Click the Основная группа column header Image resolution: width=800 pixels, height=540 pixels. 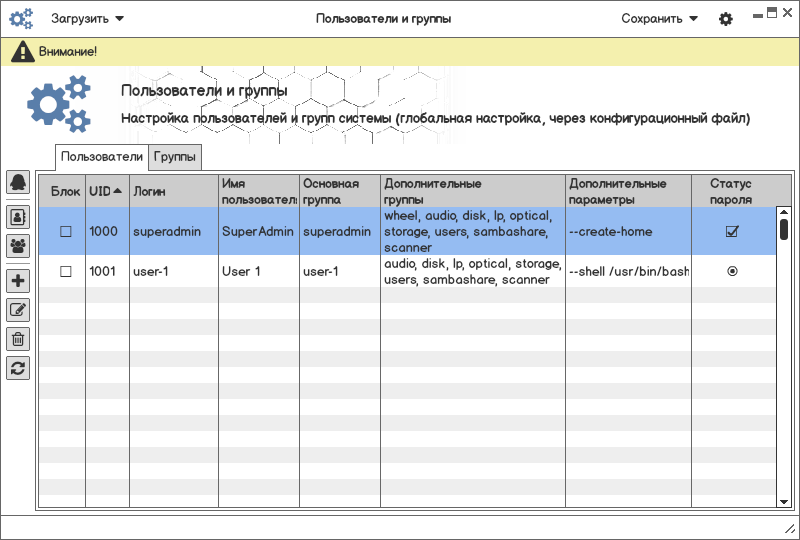coord(340,191)
